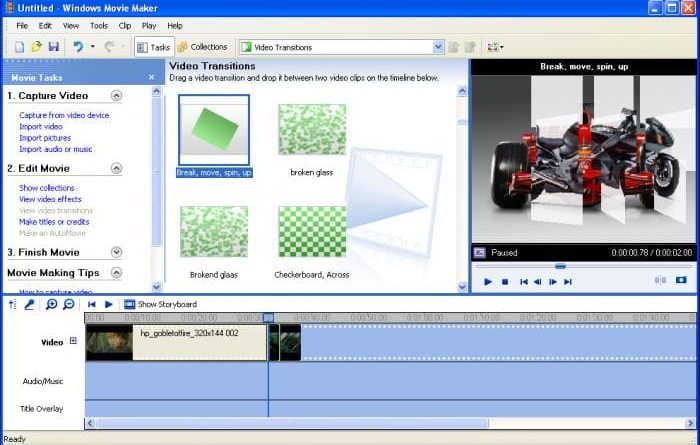700x445 pixels.
Task: Step to the Next Frame
Action: coord(553,282)
